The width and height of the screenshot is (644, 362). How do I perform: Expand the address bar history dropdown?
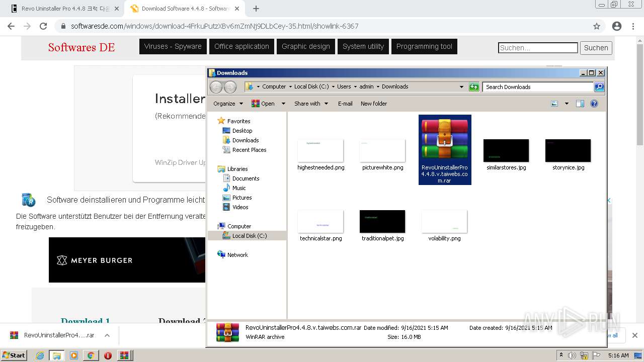pos(461,87)
